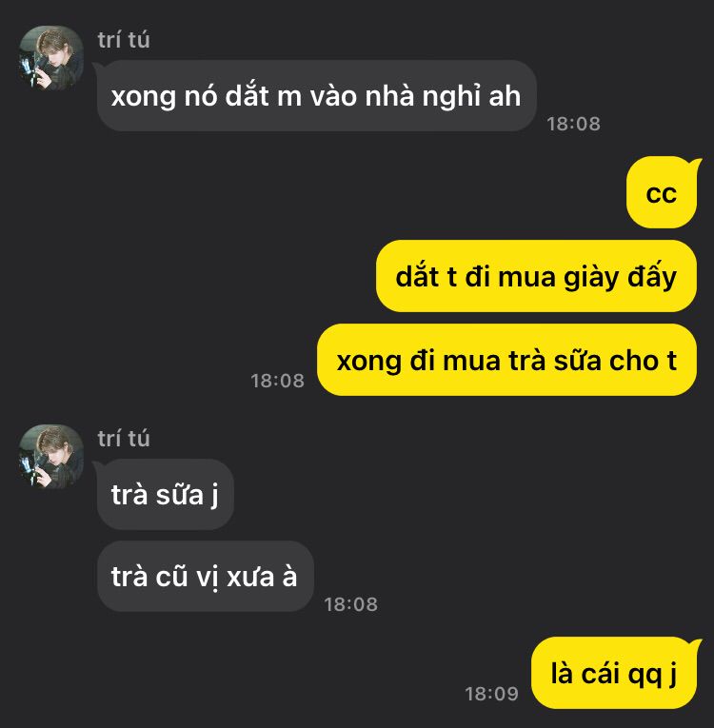Viewport: 714px width, 728px height.
Task: Tap the 18:08 timestamp beside the trà sữa cho t message
Action: (277, 381)
